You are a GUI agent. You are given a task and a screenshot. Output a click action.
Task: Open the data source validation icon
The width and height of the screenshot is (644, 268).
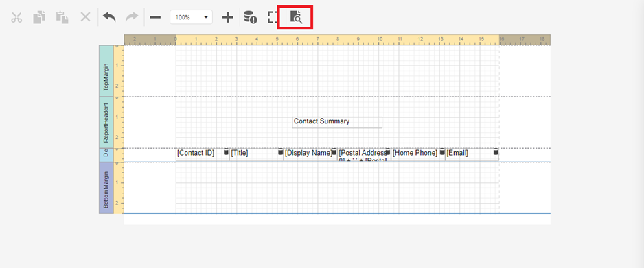[251, 17]
